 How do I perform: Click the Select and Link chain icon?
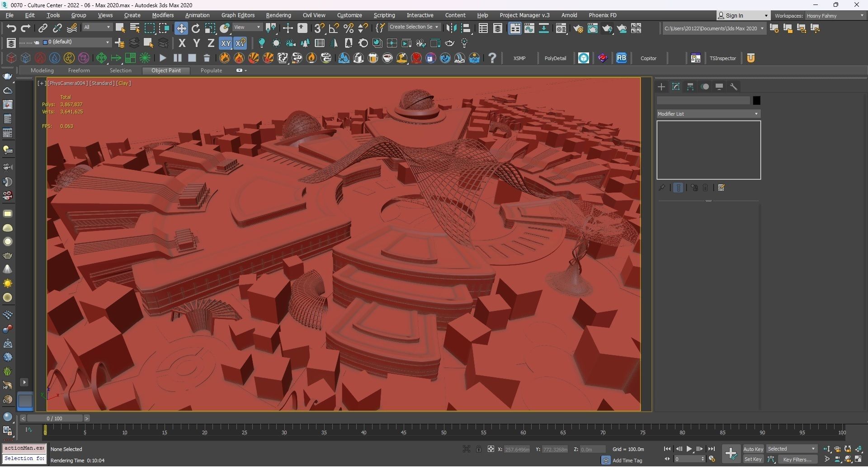pos(42,28)
